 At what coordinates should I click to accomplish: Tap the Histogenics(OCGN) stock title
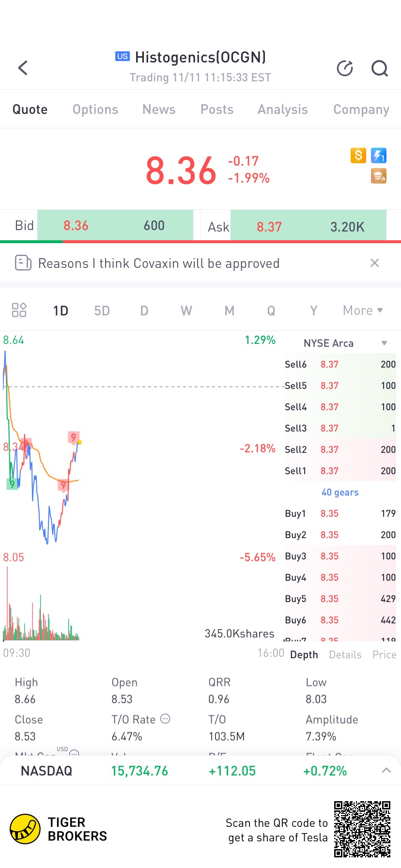pos(200,57)
